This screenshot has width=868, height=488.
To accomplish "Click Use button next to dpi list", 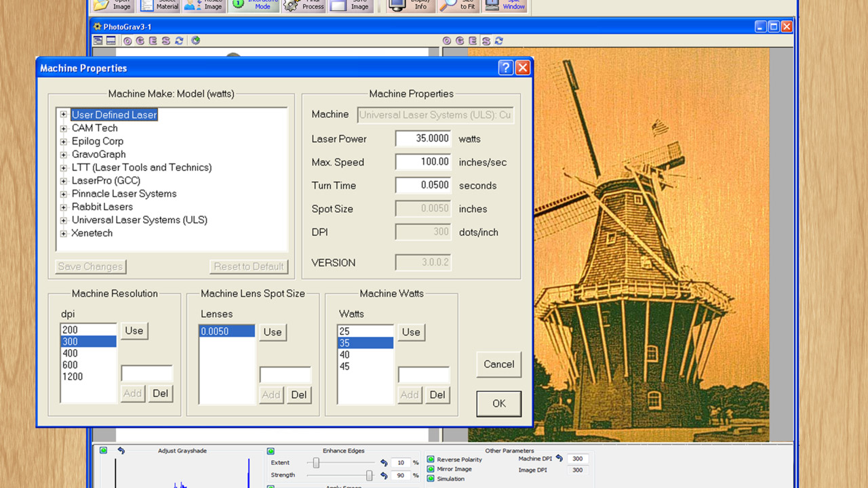I will tap(134, 331).
